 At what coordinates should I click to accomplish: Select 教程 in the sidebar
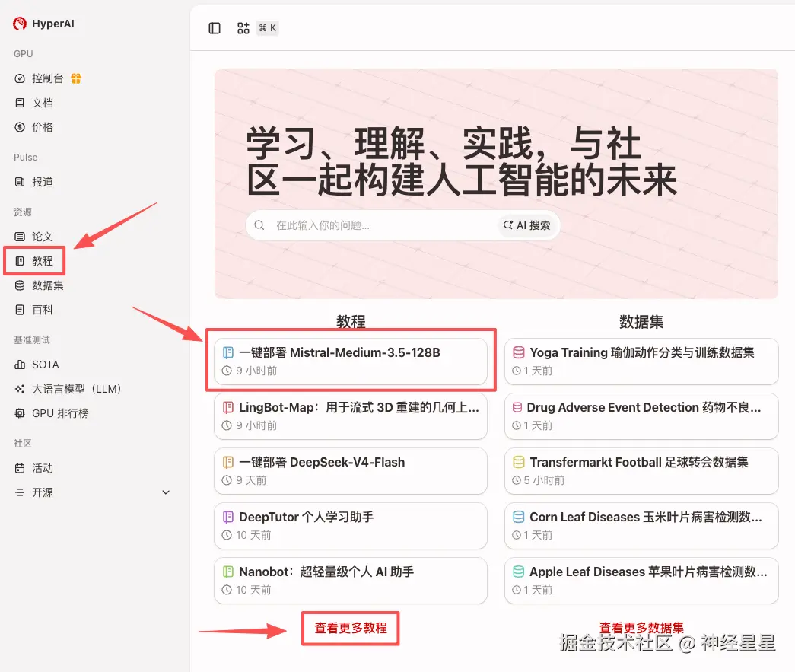click(x=43, y=261)
